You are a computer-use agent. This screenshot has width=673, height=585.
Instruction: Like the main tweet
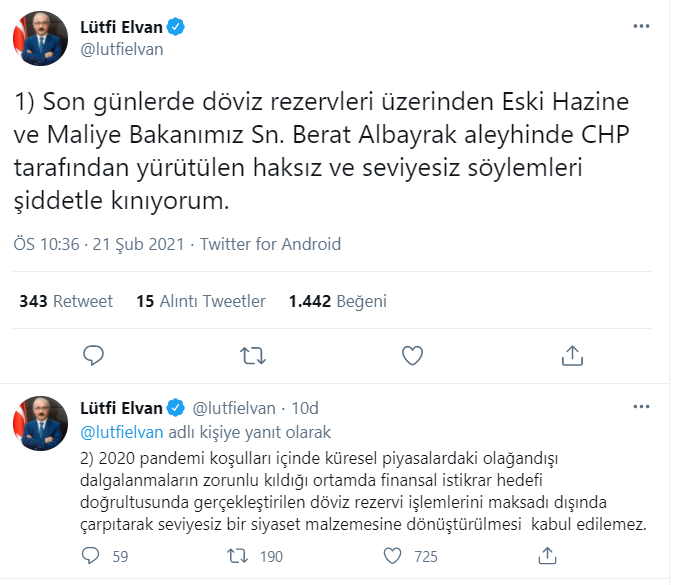click(412, 354)
